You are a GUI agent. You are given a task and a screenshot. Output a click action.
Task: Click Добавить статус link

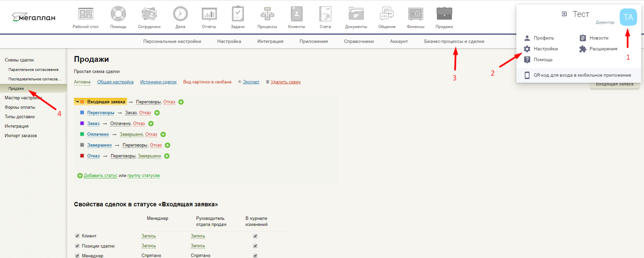tap(100, 176)
